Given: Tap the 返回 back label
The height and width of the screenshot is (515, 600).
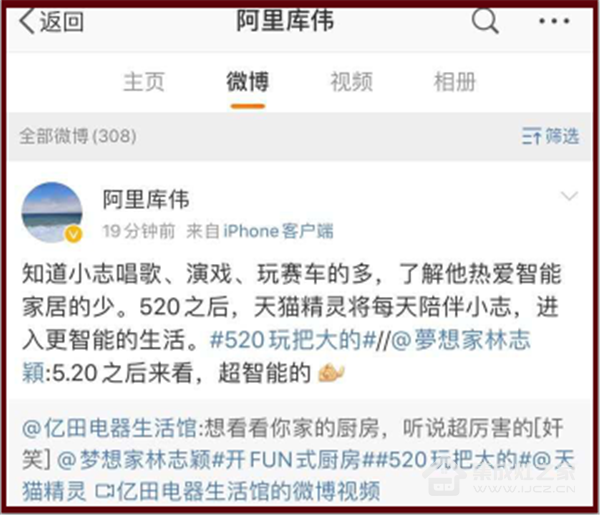Looking at the screenshot, I should point(62,21).
